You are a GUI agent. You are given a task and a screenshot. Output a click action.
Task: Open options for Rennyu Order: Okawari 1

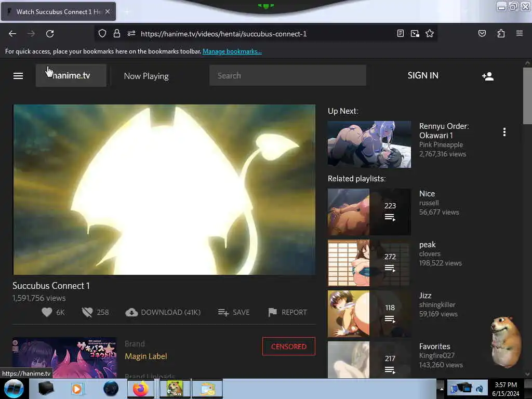(x=504, y=132)
